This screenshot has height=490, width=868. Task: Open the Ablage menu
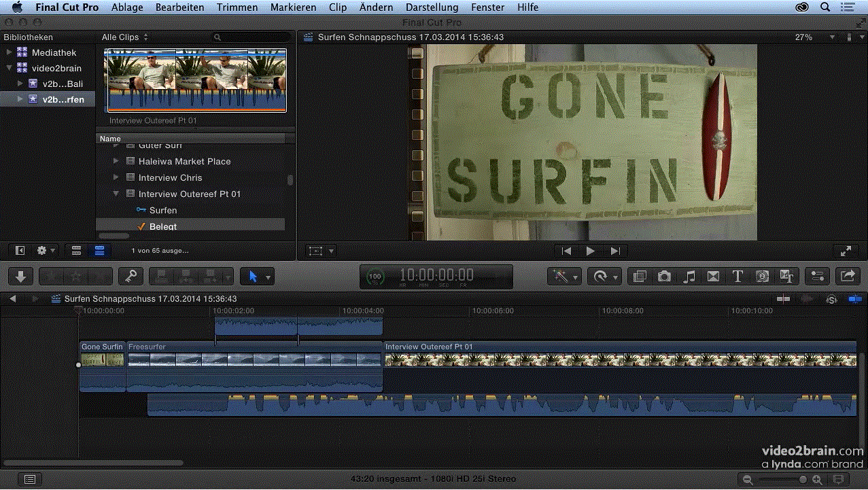click(x=127, y=7)
